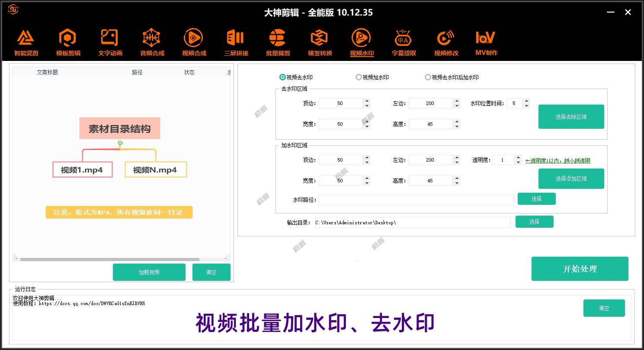Increase 去水印区域 高度 value with up arrow

457,122
